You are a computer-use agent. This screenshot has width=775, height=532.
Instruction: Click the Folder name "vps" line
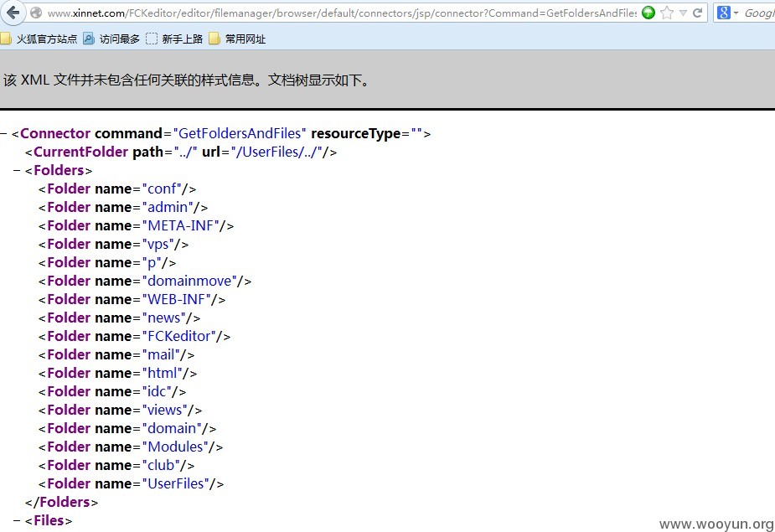113,245
